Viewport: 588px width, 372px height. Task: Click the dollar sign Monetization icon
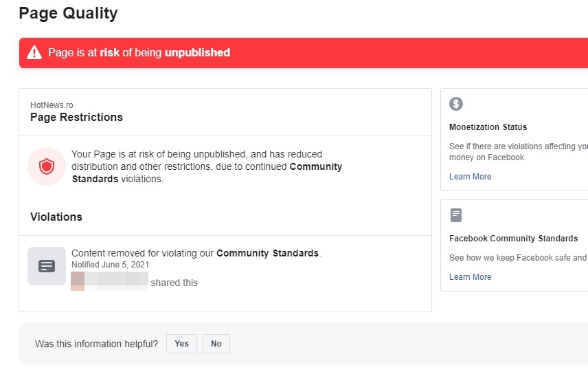click(456, 104)
